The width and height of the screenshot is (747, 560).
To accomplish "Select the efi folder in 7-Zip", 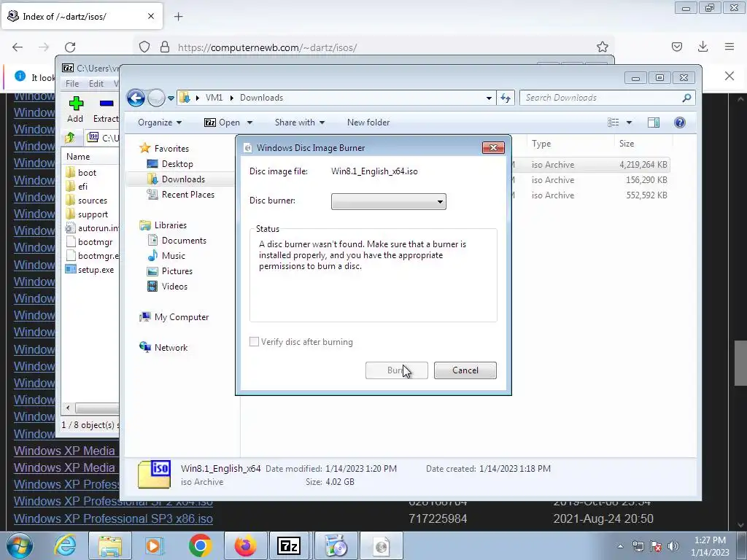I will 77,186.
